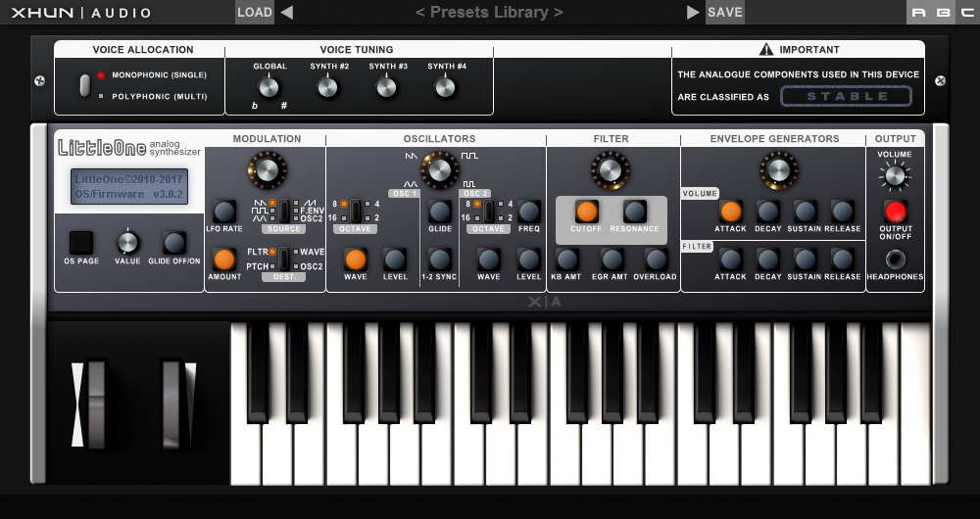
Task: Open the Presets Library selector
Action: click(489, 13)
